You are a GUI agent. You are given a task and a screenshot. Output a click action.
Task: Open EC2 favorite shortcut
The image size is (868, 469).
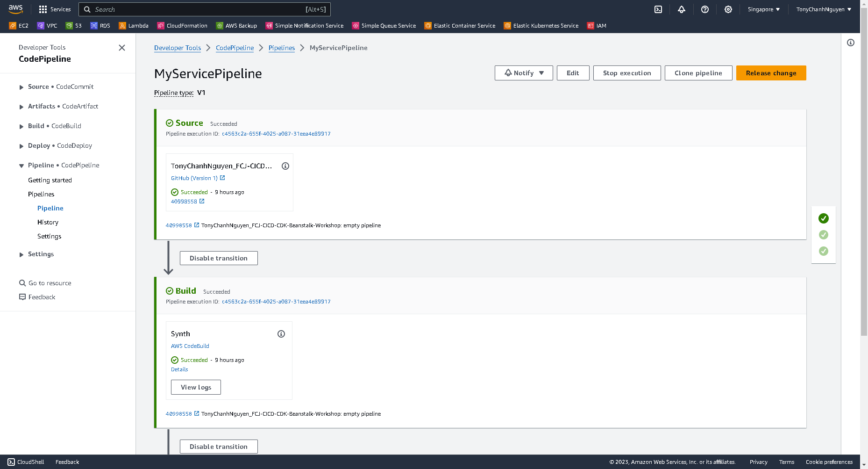19,26
